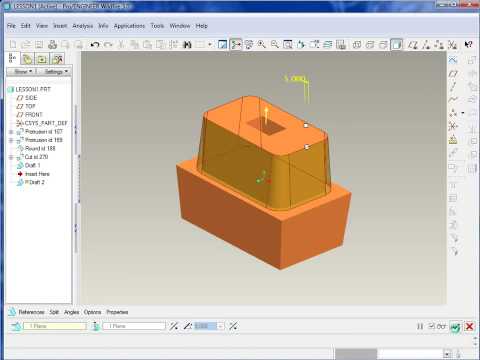Screen dimensions: 480x360
Task: Open the Folder Browser tab icon
Action: [x=27, y=59]
